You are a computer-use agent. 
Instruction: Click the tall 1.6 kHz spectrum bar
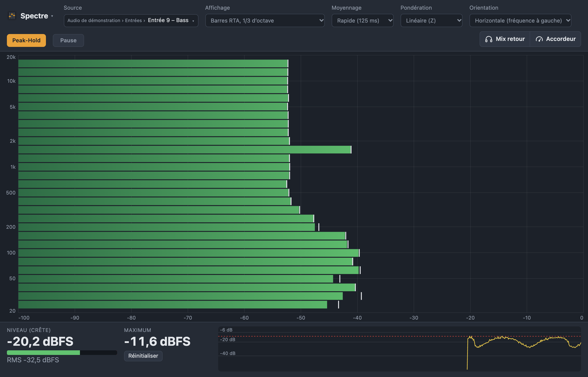(185, 150)
